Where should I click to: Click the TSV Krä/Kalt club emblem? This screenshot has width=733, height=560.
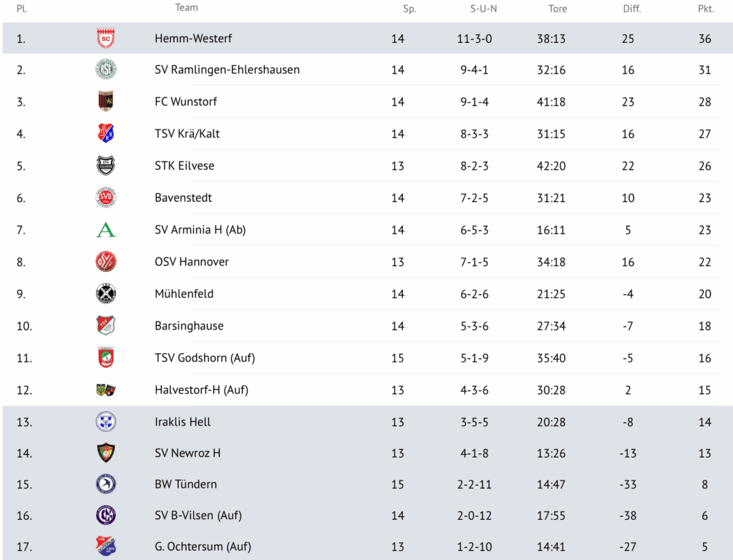click(106, 134)
